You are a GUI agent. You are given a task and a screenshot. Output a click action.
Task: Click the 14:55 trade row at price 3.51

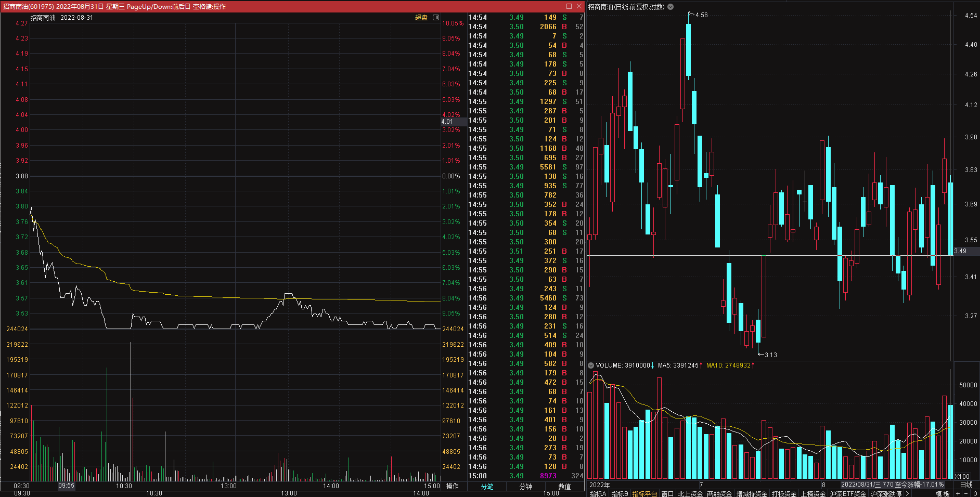[526, 251]
